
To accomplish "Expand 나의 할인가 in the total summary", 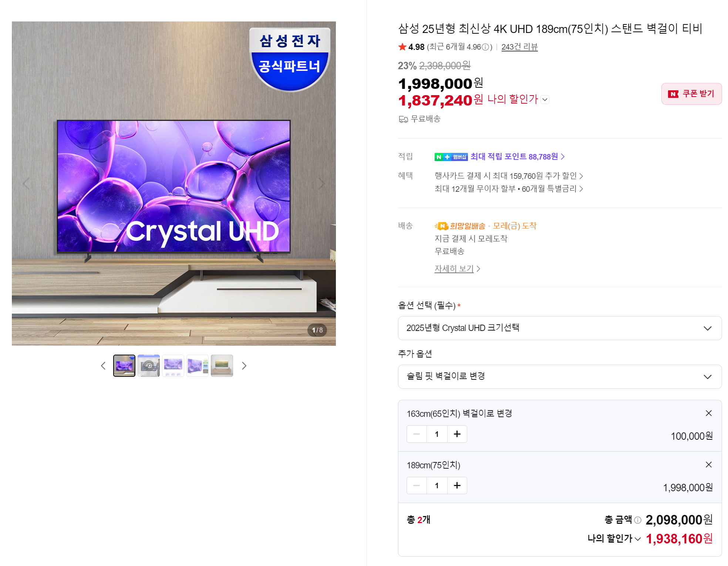I will point(614,538).
